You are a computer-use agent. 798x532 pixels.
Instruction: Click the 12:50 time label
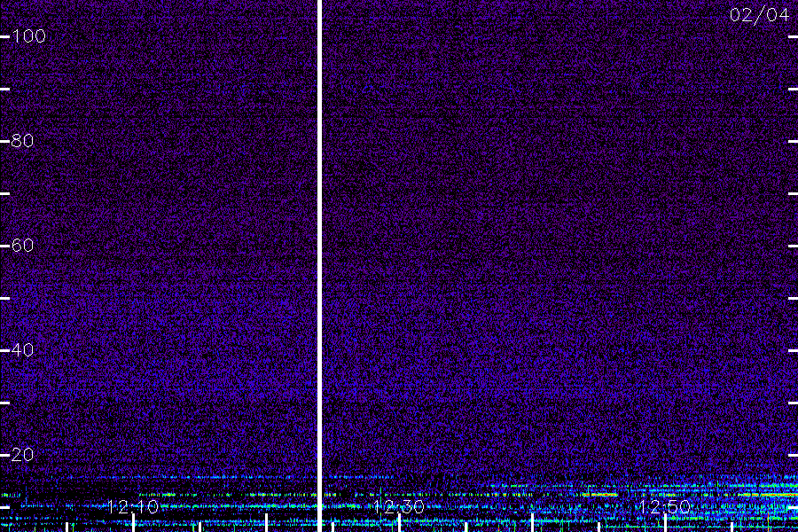click(x=664, y=507)
